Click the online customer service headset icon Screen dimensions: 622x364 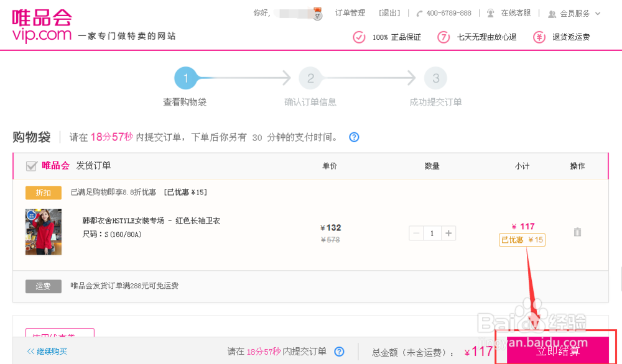(491, 13)
